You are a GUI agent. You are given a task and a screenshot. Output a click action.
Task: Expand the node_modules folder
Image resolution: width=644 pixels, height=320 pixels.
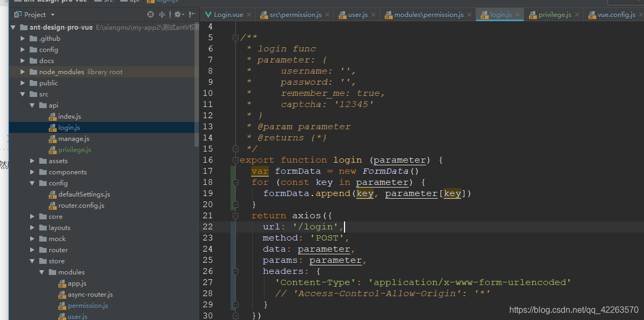coord(22,72)
